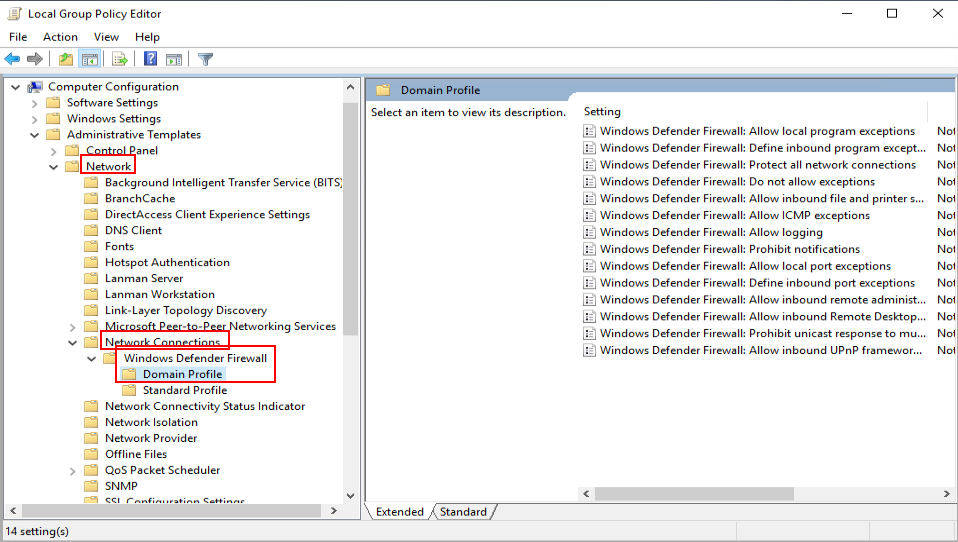This screenshot has height=542, width=958.
Task: Toggle Show/Hide Console Tree icon
Action: pyautogui.click(x=90, y=59)
